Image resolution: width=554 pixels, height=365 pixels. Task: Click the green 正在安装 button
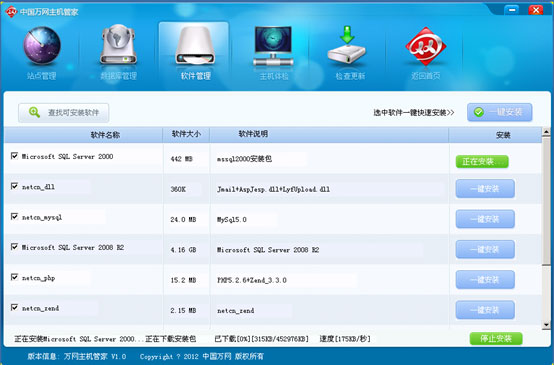click(x=482, y=161)
